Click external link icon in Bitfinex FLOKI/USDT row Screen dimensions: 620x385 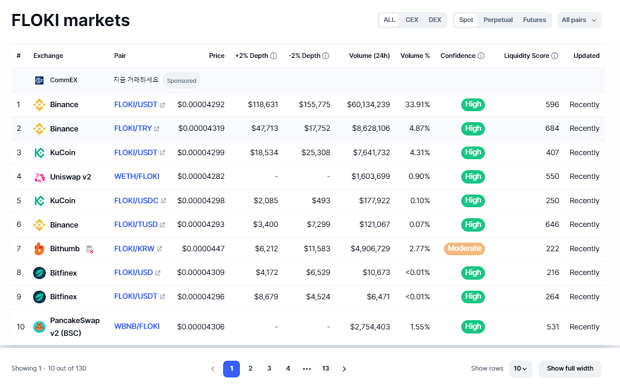(162, 296)
